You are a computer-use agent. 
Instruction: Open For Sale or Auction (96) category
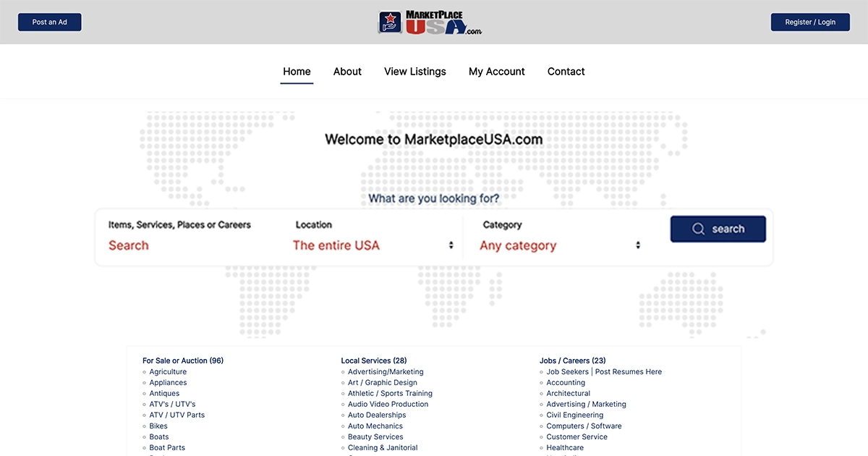click(x=183, y=360)
